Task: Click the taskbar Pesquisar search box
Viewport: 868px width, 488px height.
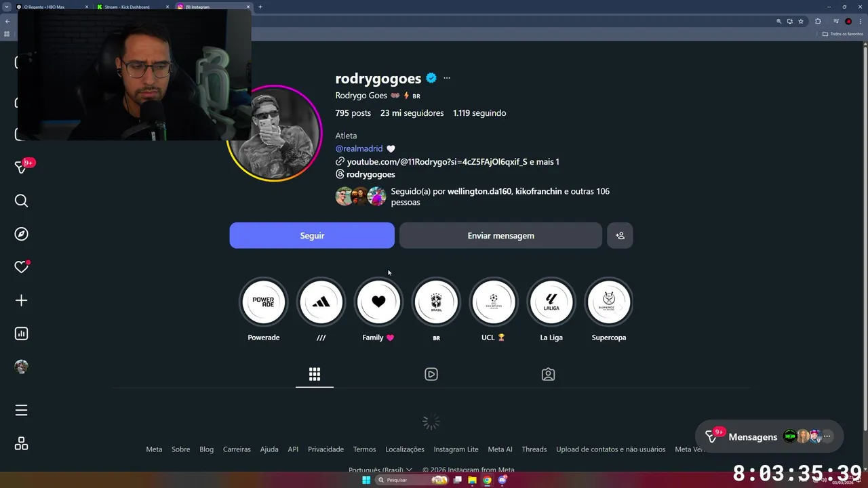Action: [x=412, y=480]
